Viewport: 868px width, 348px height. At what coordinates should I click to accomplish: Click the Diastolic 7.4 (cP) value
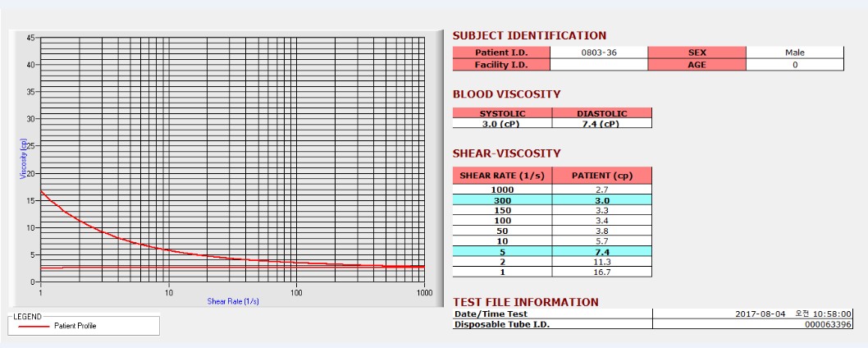pos(601,124)
